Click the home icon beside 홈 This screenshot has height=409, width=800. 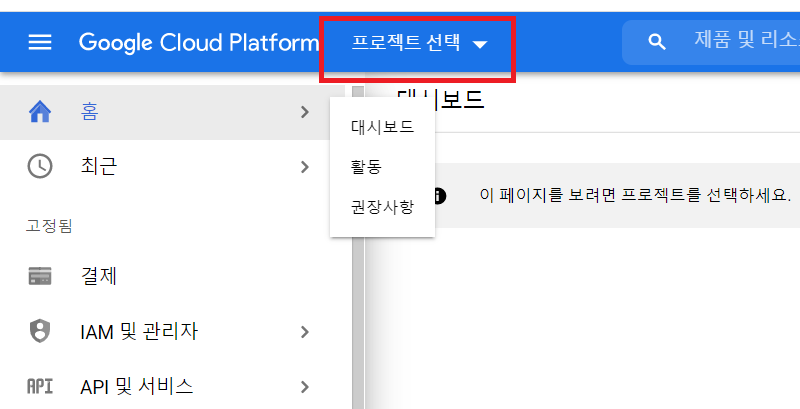pyautogui.click(x=40, y=112)
